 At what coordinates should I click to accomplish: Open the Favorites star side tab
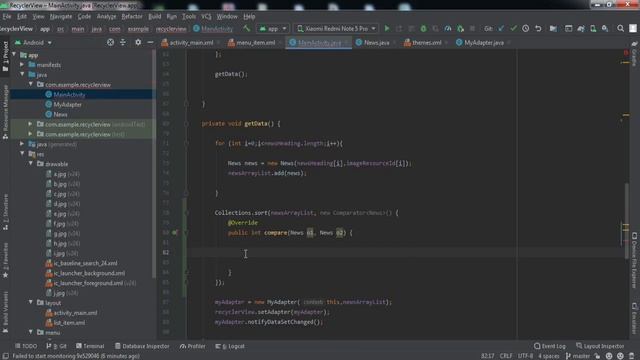[5, 261]
